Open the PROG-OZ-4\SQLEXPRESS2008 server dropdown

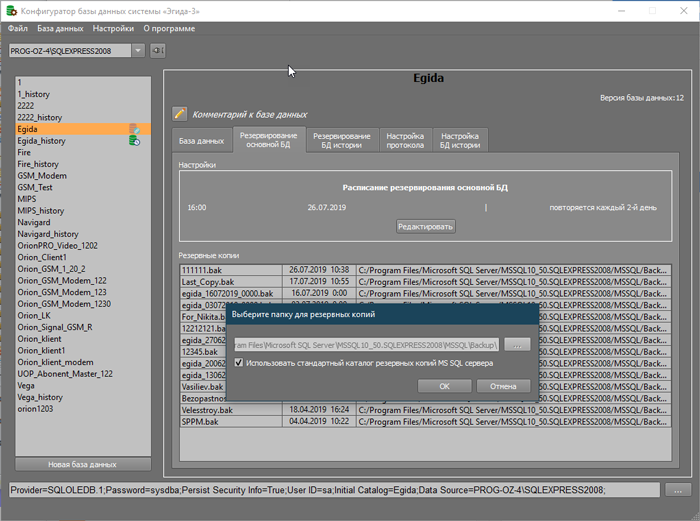coord(137,50)
